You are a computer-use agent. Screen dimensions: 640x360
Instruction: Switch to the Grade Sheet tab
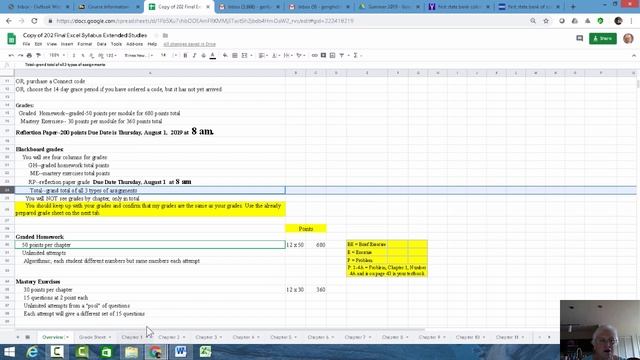click(95, 337)
